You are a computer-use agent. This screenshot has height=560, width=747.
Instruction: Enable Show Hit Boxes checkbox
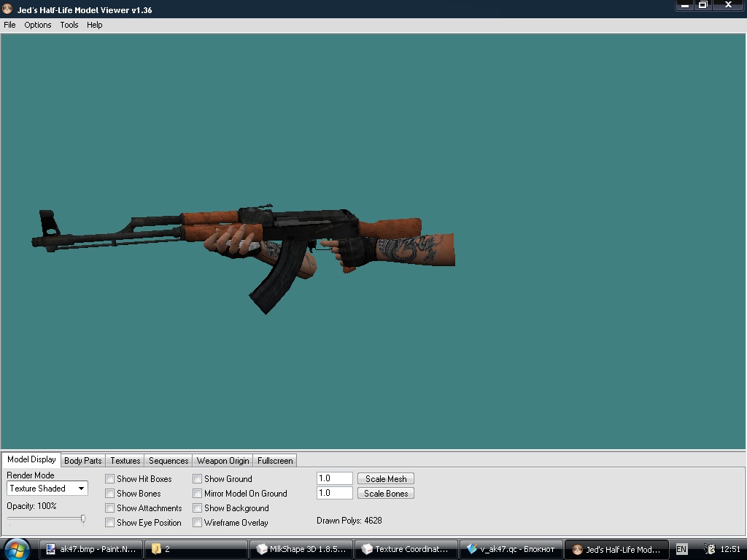pos(110,479)
